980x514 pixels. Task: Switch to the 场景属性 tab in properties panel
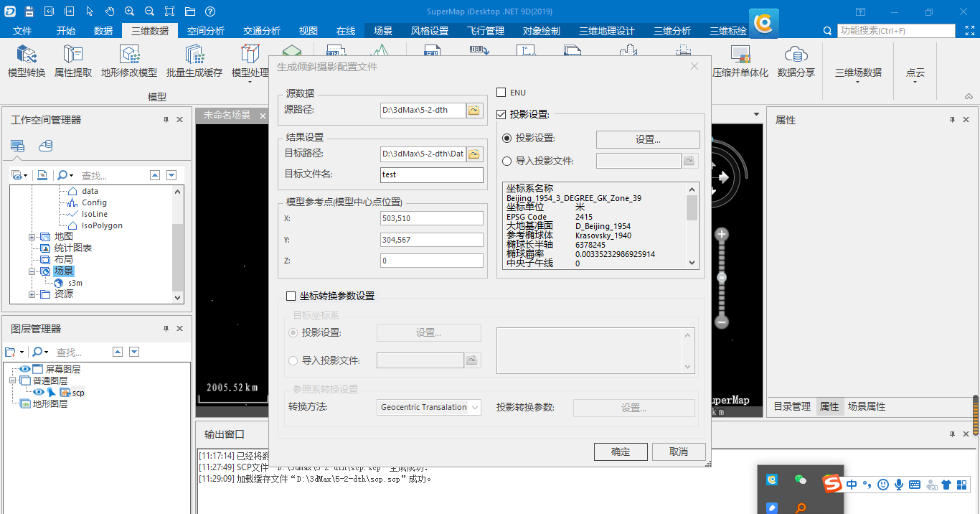pyautogui.click(x=867, y=406)
